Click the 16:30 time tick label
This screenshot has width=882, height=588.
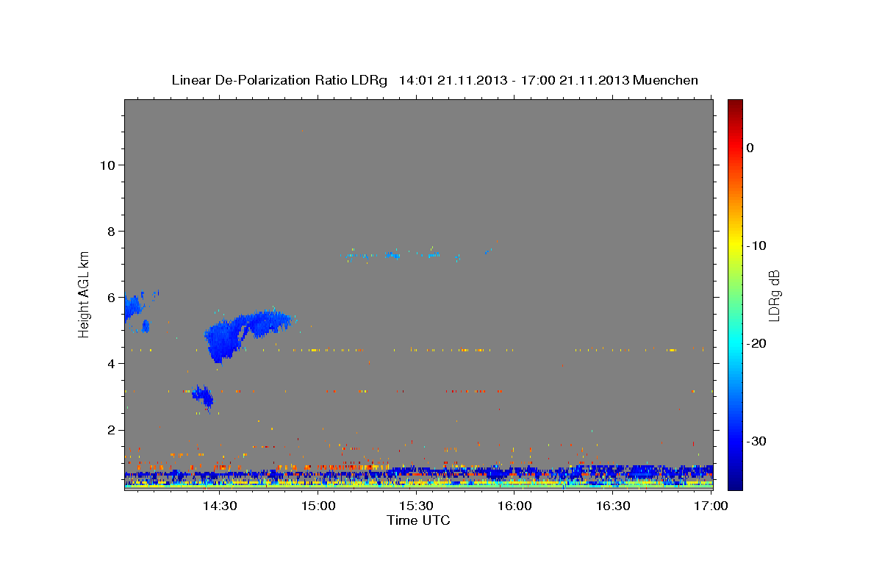click(613, 506)
